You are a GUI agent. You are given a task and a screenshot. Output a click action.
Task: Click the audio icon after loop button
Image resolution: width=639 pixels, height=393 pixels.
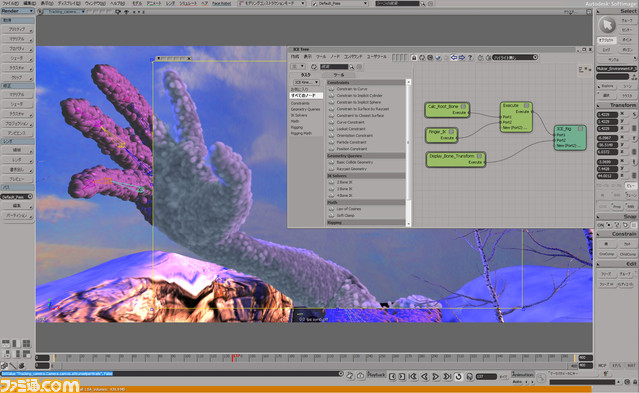469,376
